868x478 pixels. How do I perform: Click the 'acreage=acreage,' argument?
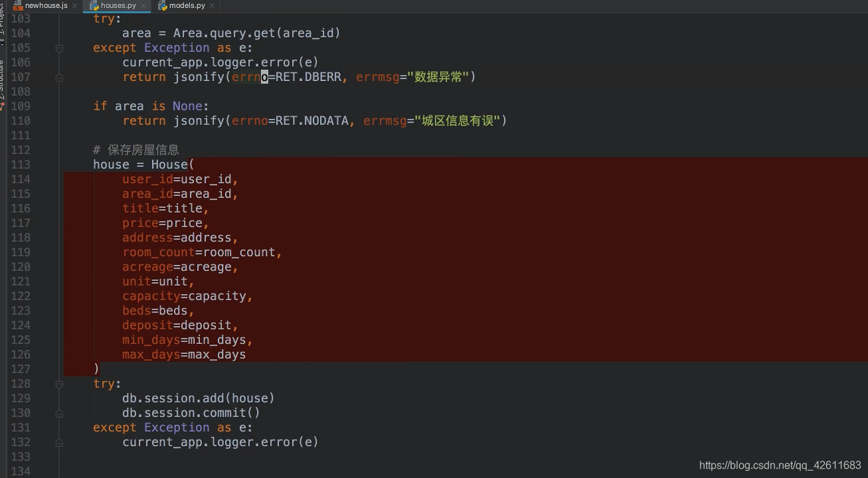[x=180, y=267]
